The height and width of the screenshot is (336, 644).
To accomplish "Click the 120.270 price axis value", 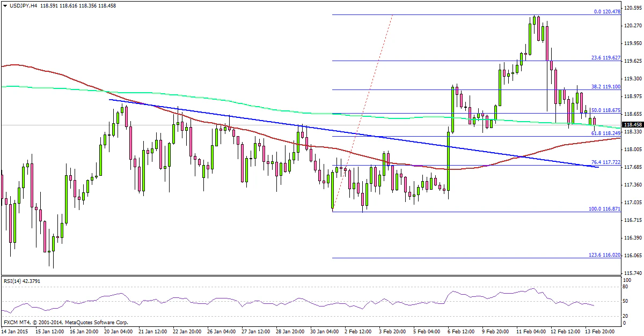I will [633, 25].
